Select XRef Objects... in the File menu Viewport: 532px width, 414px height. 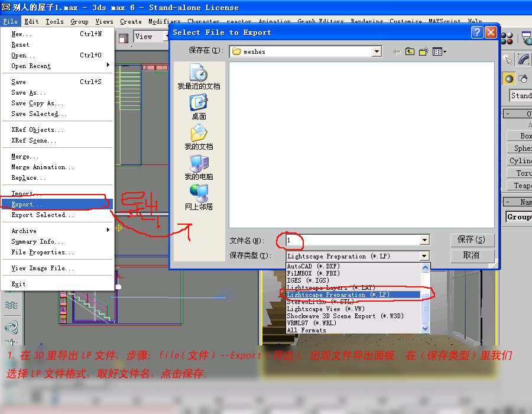click(57, 130)
